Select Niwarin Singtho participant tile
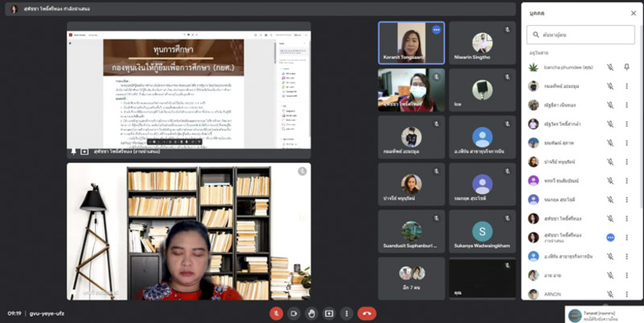Image resolution: width=644 pixels, height=323 pixels. coord(482,42)
